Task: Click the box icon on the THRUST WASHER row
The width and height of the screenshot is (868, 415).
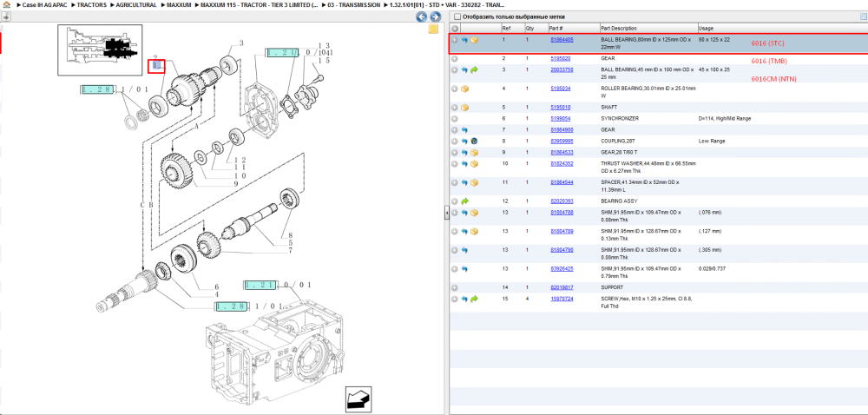Action: (x=475, y=164)
